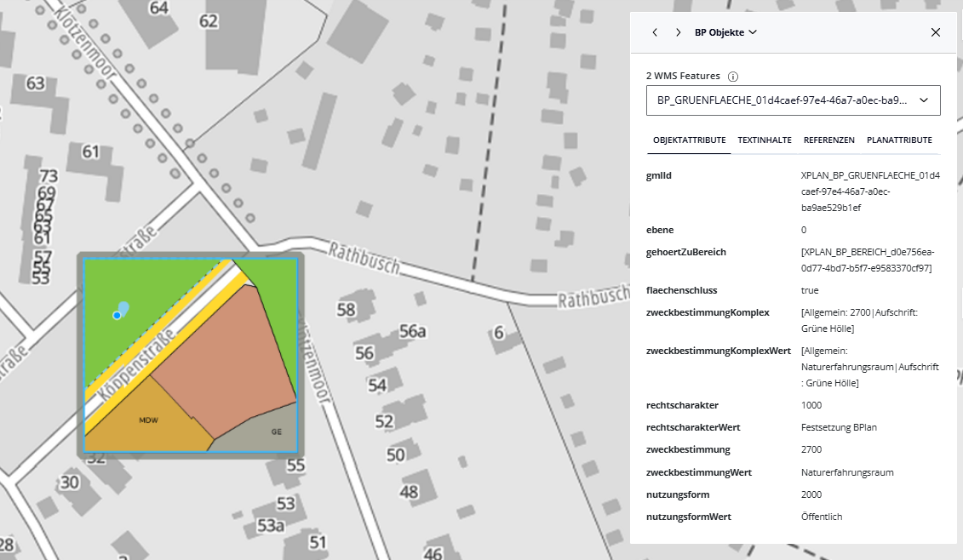Image resolution: width=963 pixels, height=560 pixels.
Task: Go to the next feature with the right arrow
Action: (678, 32)
